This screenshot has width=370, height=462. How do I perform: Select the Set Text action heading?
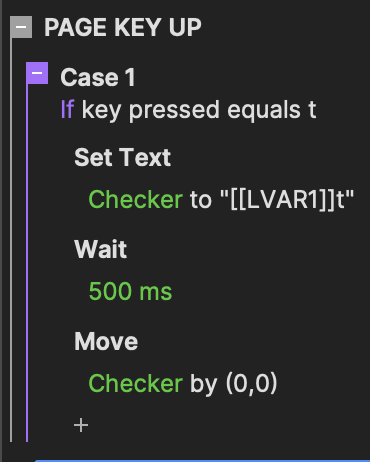tap(122, 157)
